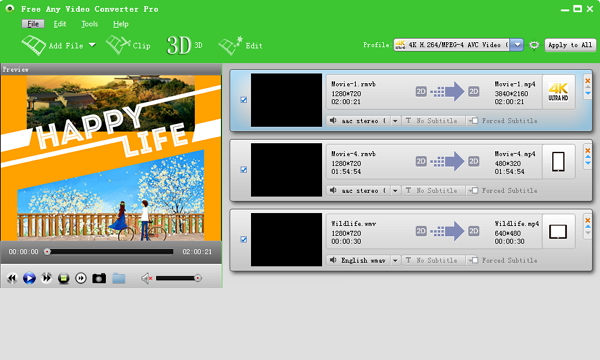The height and width of the screenshot is (360, 600).
Task: Click the Add File button
Action: point(52,46)
